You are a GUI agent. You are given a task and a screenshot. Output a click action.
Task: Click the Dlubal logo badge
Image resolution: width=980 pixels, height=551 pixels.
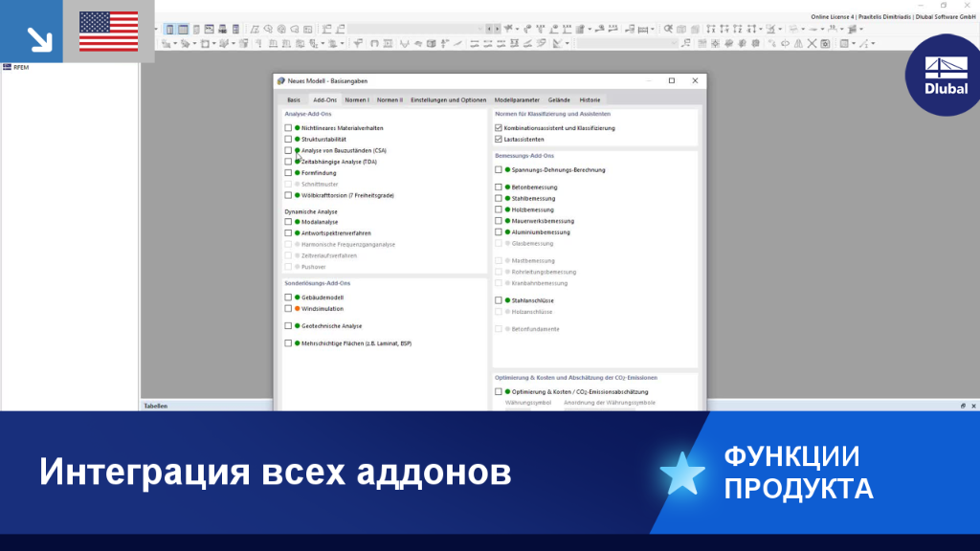click(945, 75)
